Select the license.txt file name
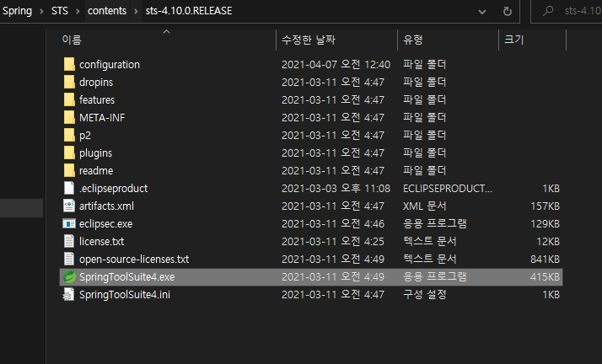 click(101, 241)
